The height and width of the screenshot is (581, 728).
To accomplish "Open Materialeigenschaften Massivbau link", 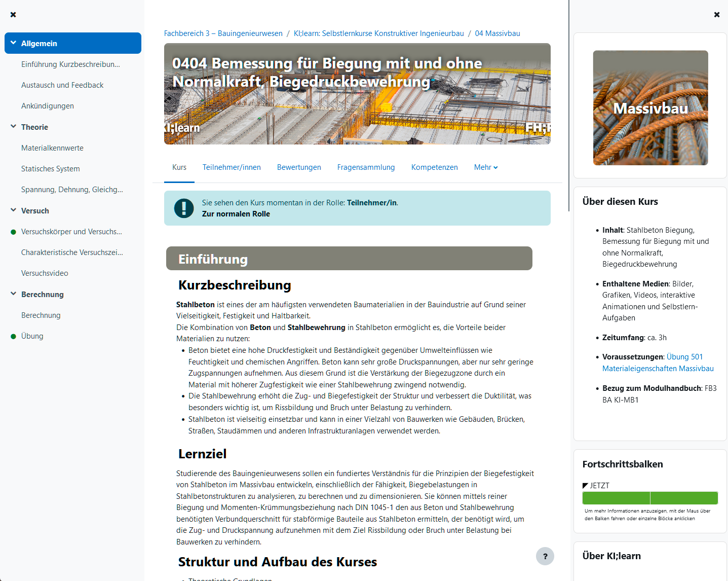I will (658, 369).
